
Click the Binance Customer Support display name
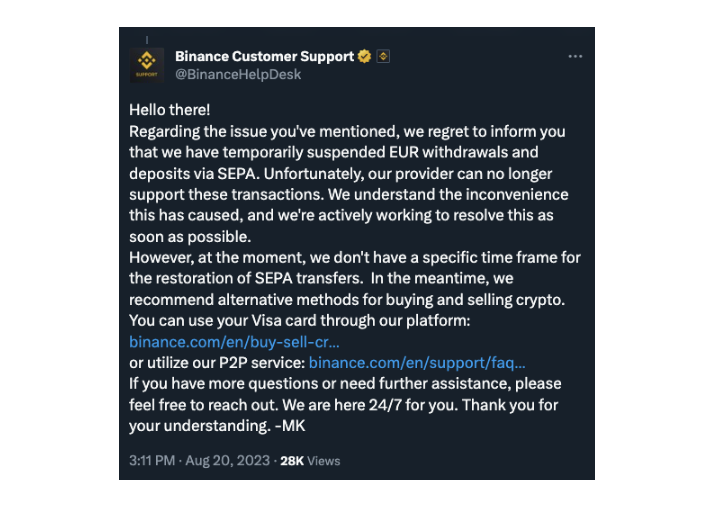pyautogui.click(x=264, y=57)
